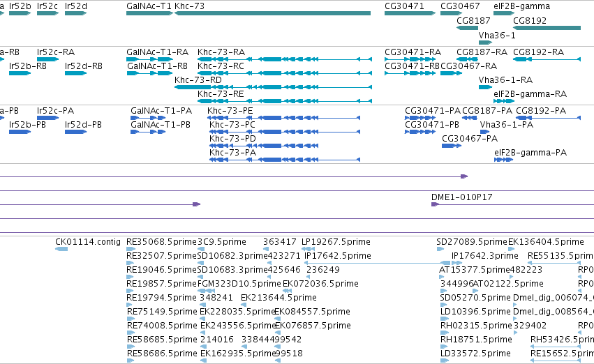Image resolution: width=594 pixels, height=364 pixels.
Task: Select transcript label CG8192-RA
Action: [x=538, y=52]
